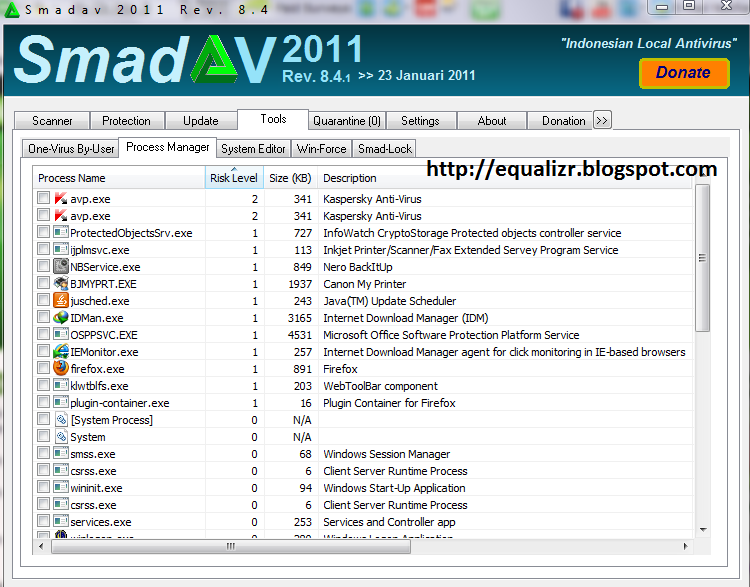Click the firefox.exe Firefox icon
Screen dimensions: 750x587
(x=61, y=368)
